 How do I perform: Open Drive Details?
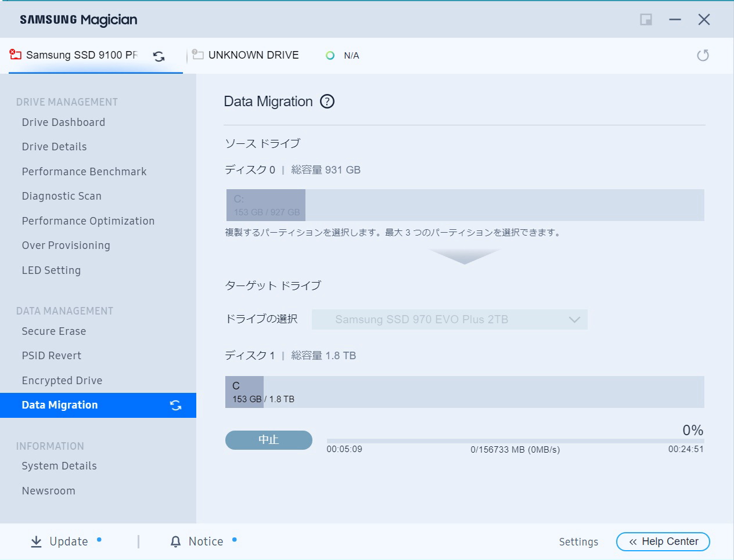(54, 147)
